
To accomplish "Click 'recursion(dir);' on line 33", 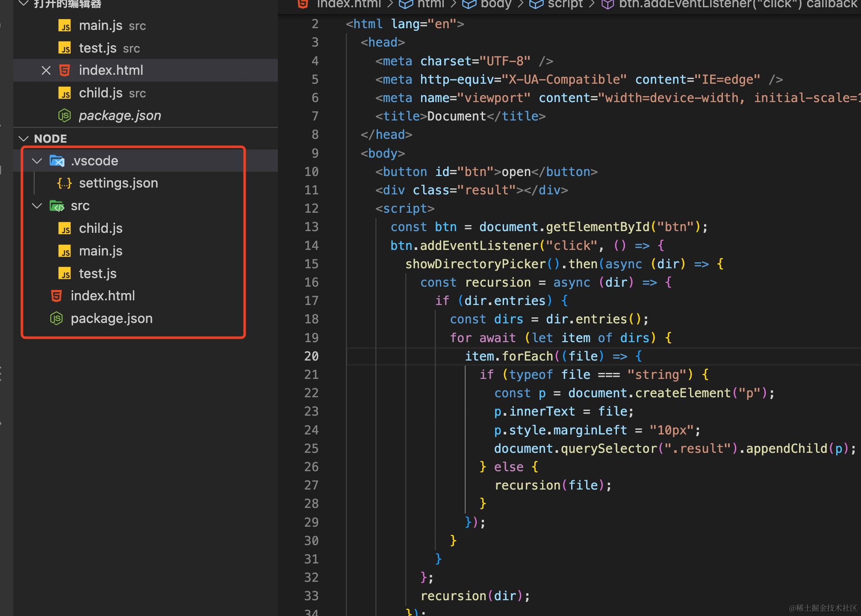I will (x=475, y=596).
